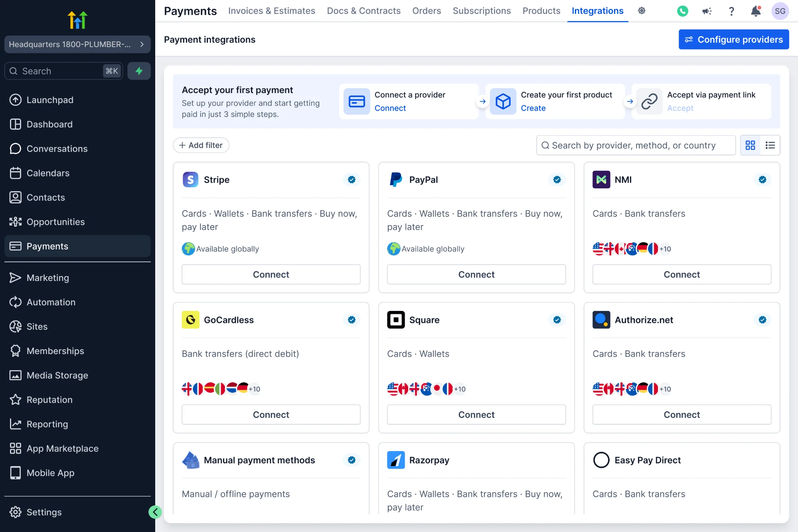Click the payments settings gear icon
798x532 pixels.
[x=642, y=11]
